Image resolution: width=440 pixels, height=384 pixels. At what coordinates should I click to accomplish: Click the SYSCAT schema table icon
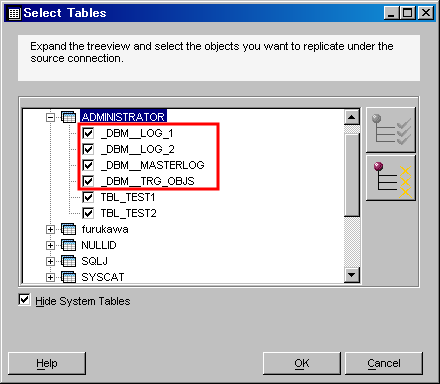[69, 277]
